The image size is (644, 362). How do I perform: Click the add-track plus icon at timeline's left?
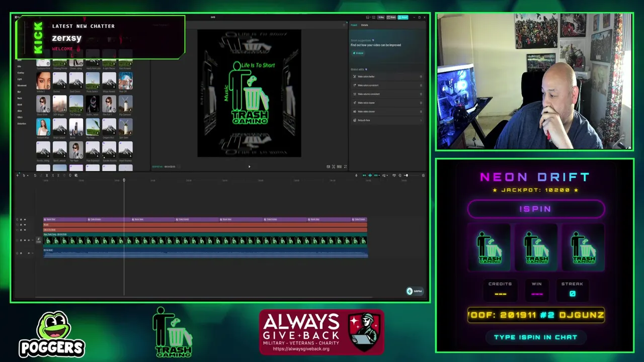(x=18, y=175)
